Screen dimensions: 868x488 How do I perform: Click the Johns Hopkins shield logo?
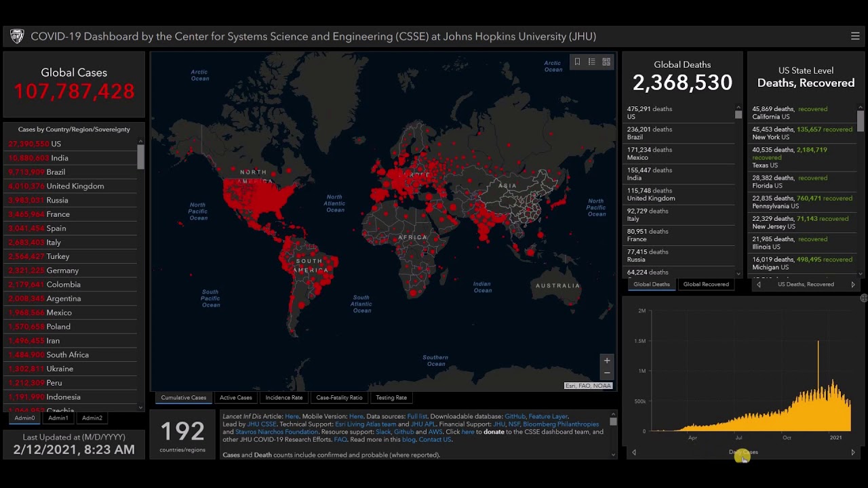pyautogui.click(x=17, y=36)
